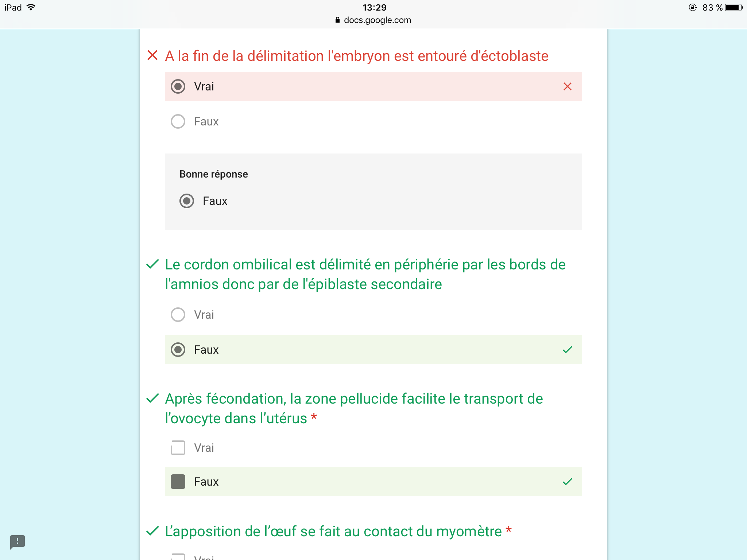747x560 pixels.
Task: Tap the red X beside the embryon question
Action: [x=152, y=55]
